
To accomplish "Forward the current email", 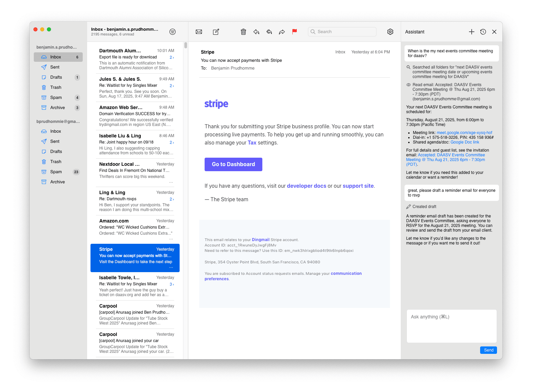I will click(282, 32).
